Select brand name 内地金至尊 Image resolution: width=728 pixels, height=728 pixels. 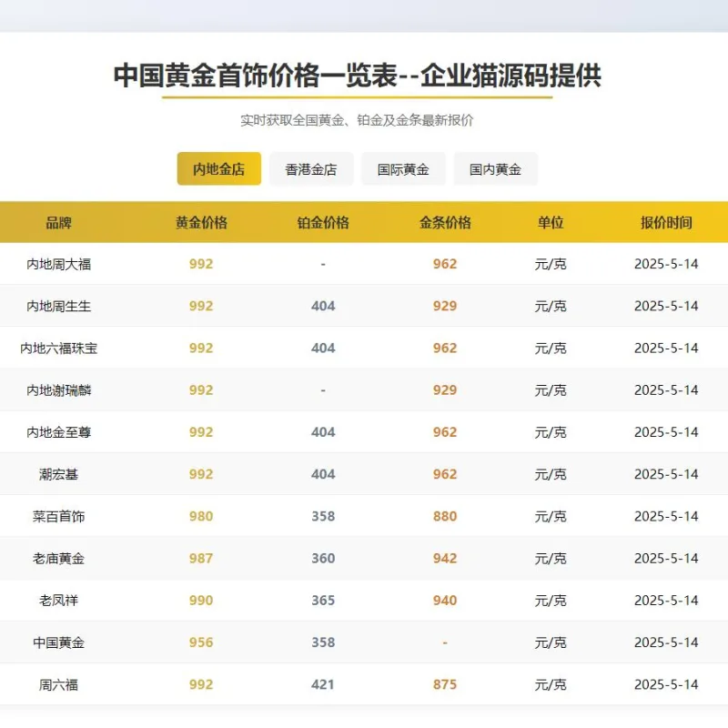click(x=58, y=431)
